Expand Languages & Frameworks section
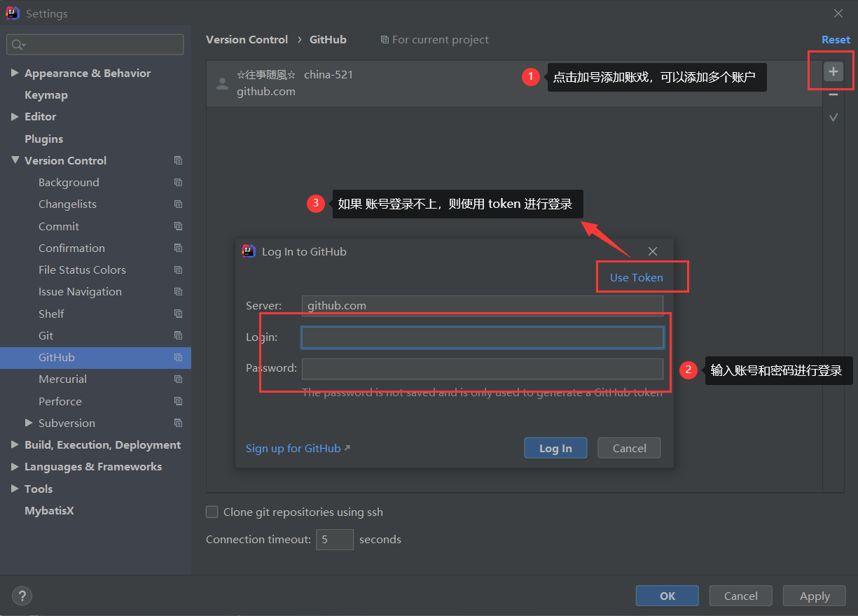 [x=15, y=467]
